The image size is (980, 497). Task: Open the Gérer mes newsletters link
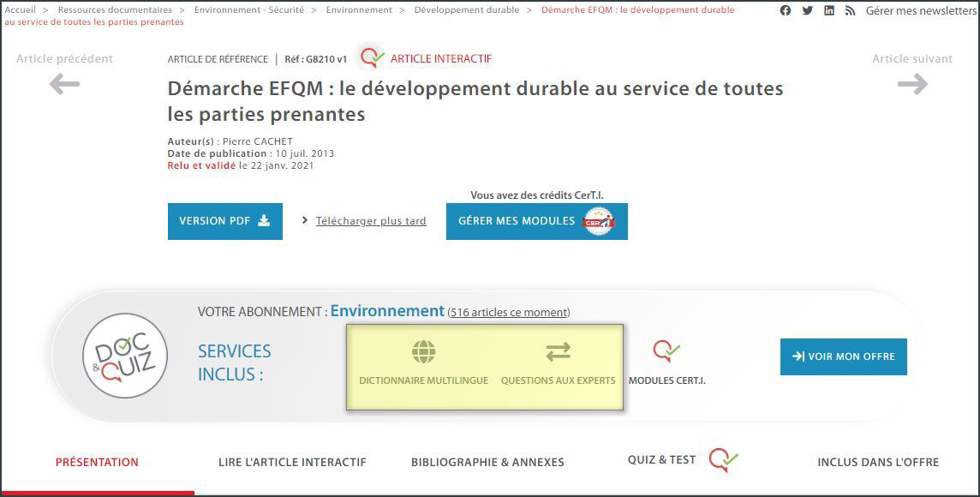[921, 11]
